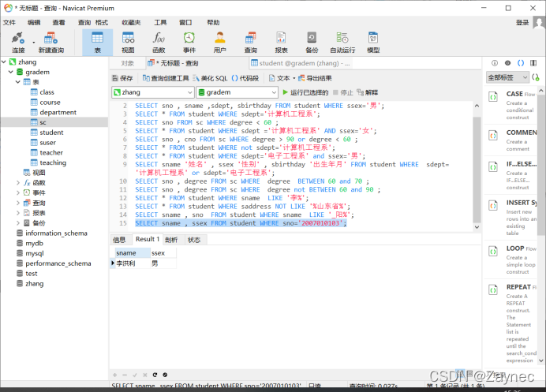Viewport: 546px width, 392px height.
Task: Select the student table in tree
Action: 51,133
